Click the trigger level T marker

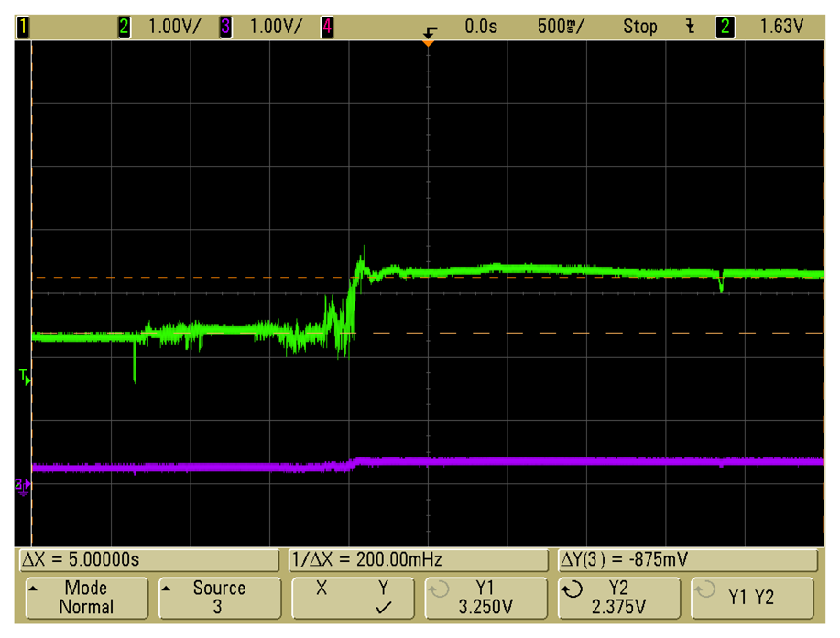click(25, 376)
